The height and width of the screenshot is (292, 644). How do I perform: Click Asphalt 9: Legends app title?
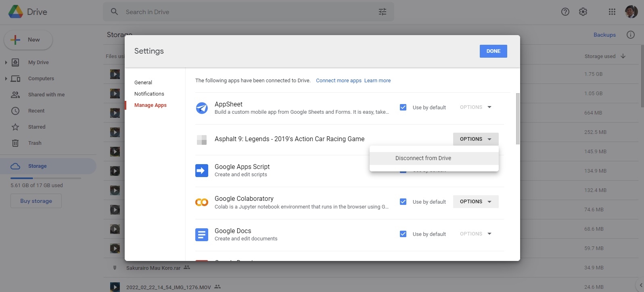coord(289,139)
